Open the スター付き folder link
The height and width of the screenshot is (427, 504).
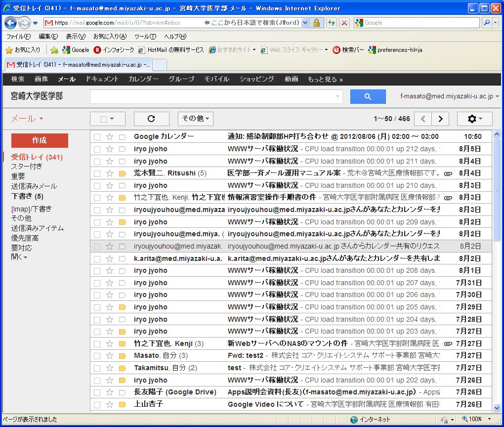point(27,167)
